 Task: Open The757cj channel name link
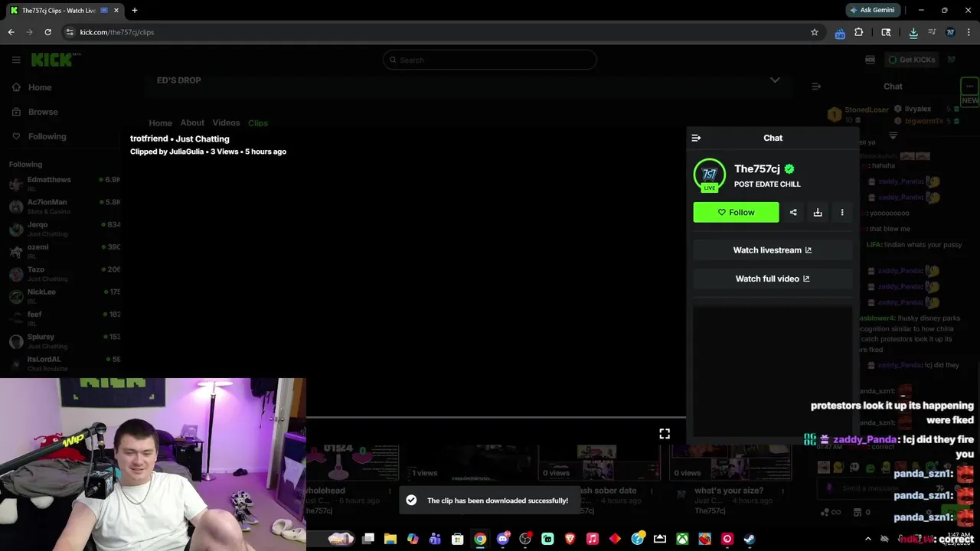[757, 169]
